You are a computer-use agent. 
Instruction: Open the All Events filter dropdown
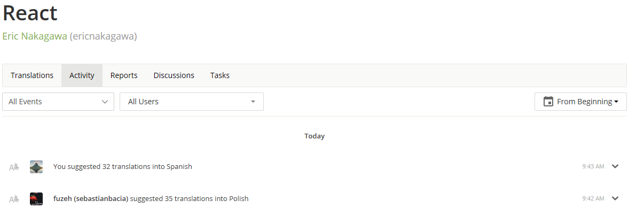pos(58,102)
